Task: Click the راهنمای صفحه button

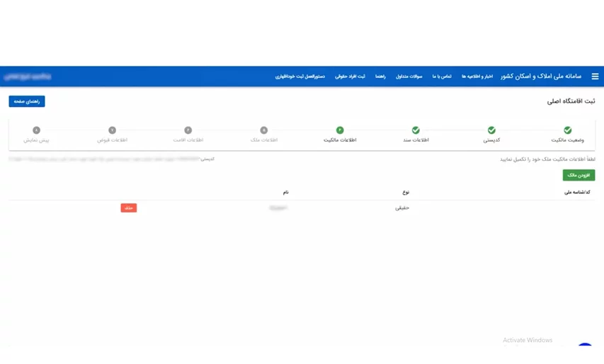Action: pyautogui.click(x=27, y=101)
